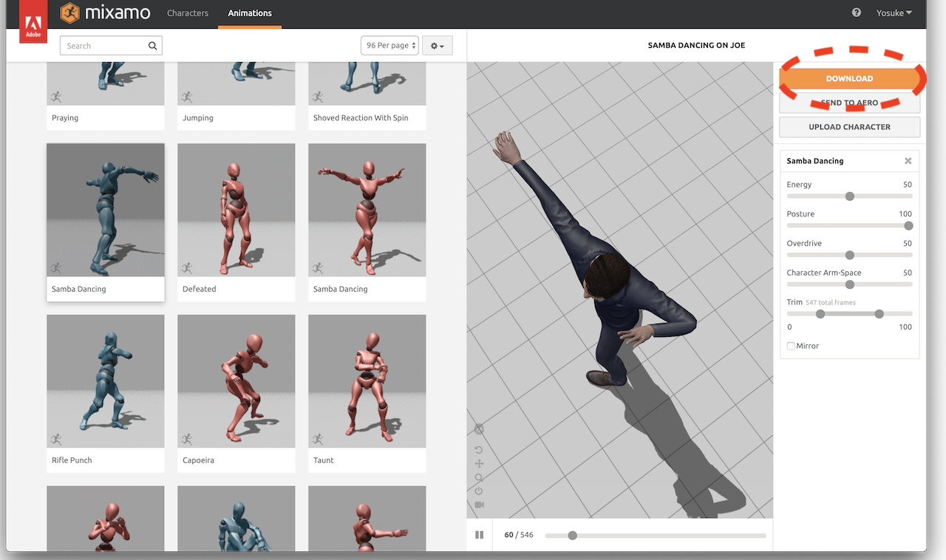Click the Energy slider handle

850,197
